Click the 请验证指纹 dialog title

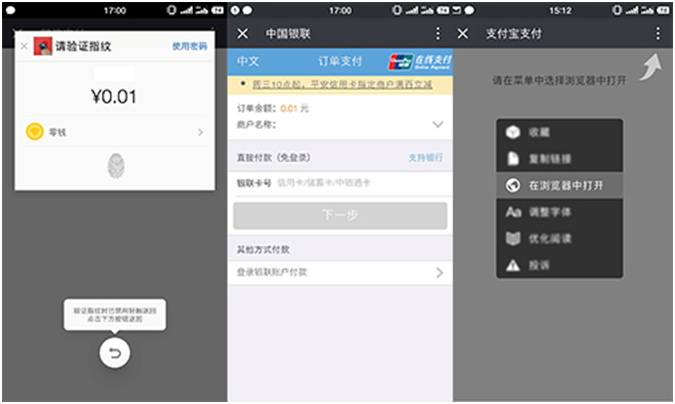(83, 46)
